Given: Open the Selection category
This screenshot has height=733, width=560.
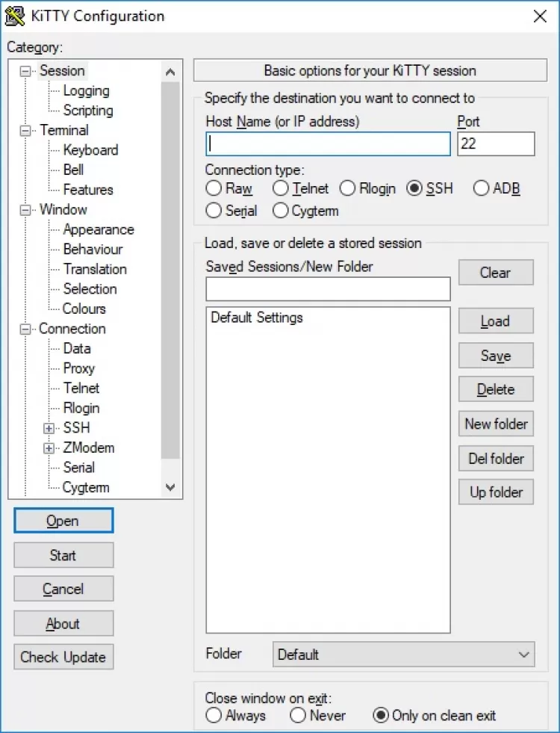Looking at the screenshot, I should point(90,289).
